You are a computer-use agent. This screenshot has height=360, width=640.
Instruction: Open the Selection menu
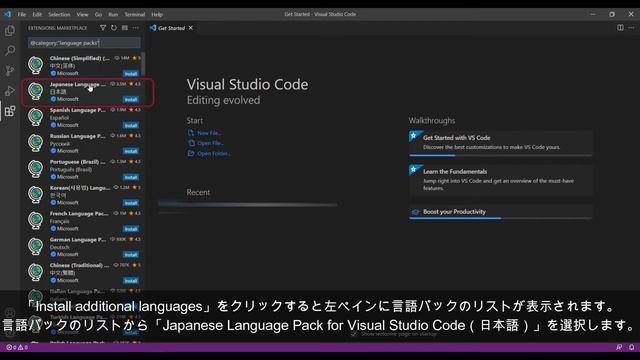point(59,14)
